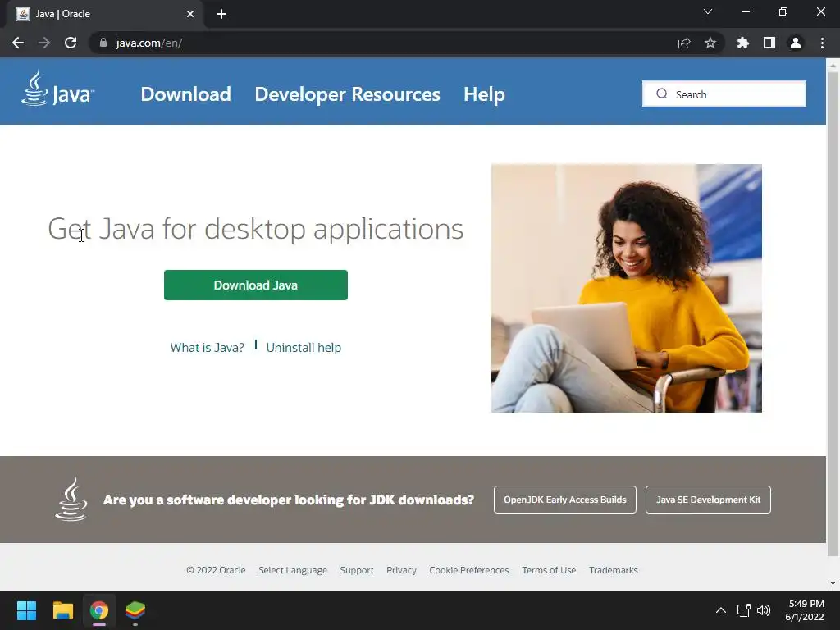
Task: Click the Java cup icon in gray banner
Action: (x=71, y=500)
